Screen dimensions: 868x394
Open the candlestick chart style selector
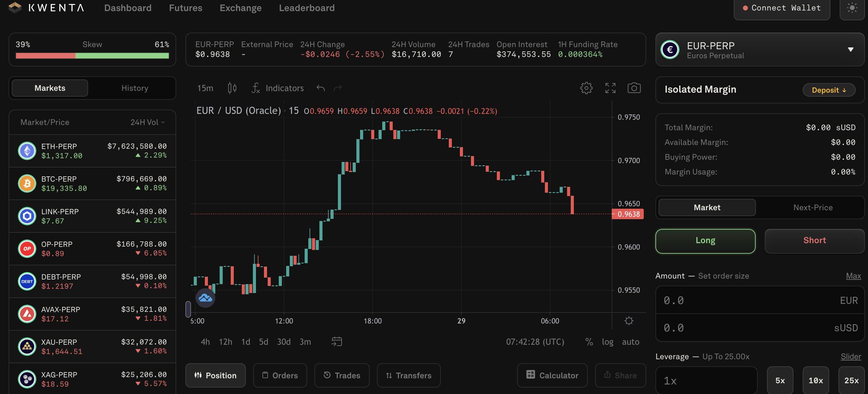click(x=232, y=88)
